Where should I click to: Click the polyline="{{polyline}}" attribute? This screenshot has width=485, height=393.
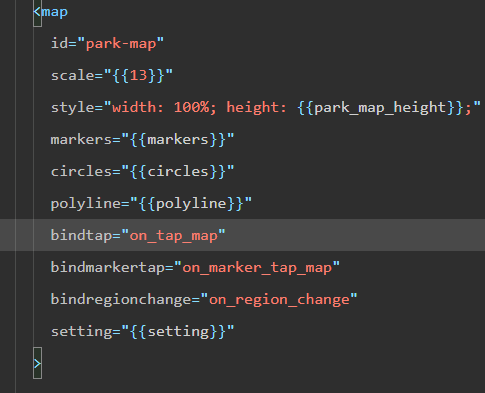[151, 204]
